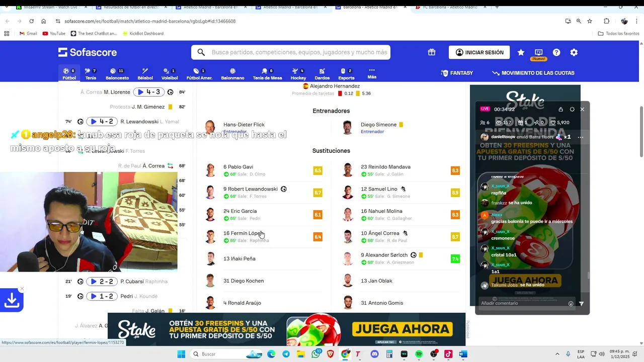Open Spotify from the taskbar

[419, 354]
